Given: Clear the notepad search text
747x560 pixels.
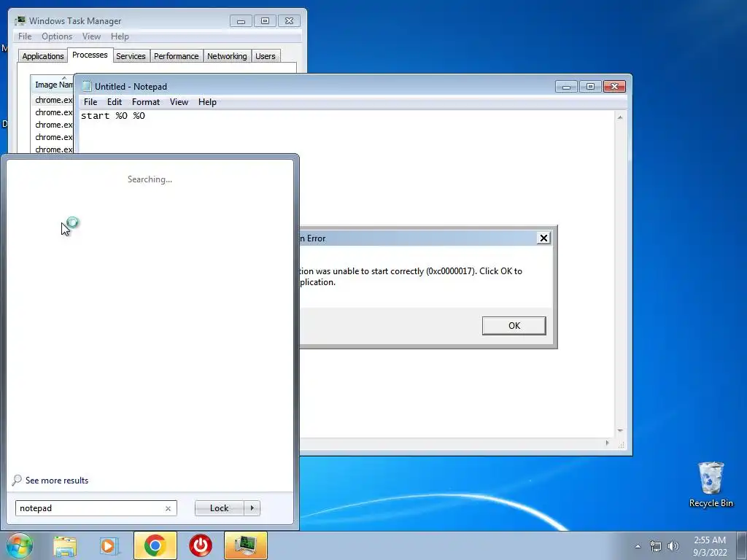Looking at the screenshot, I should click(168, 508).
